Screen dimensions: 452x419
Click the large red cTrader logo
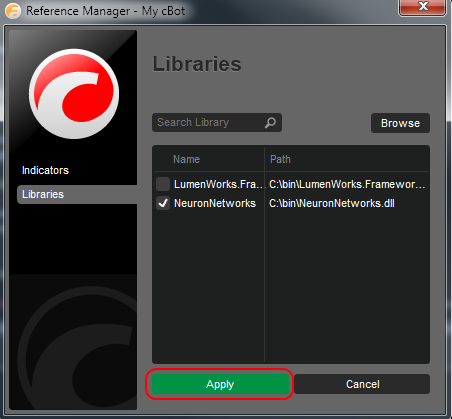tap(74, 94)
